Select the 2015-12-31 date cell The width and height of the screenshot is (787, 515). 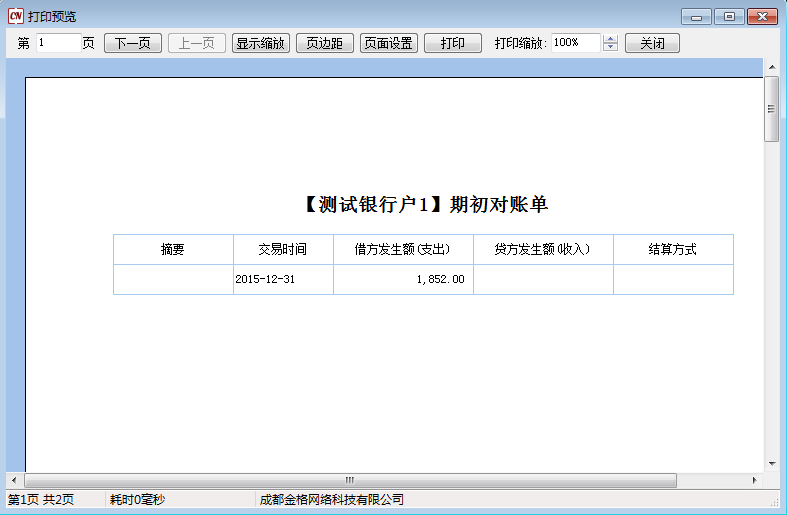(283, 280)
